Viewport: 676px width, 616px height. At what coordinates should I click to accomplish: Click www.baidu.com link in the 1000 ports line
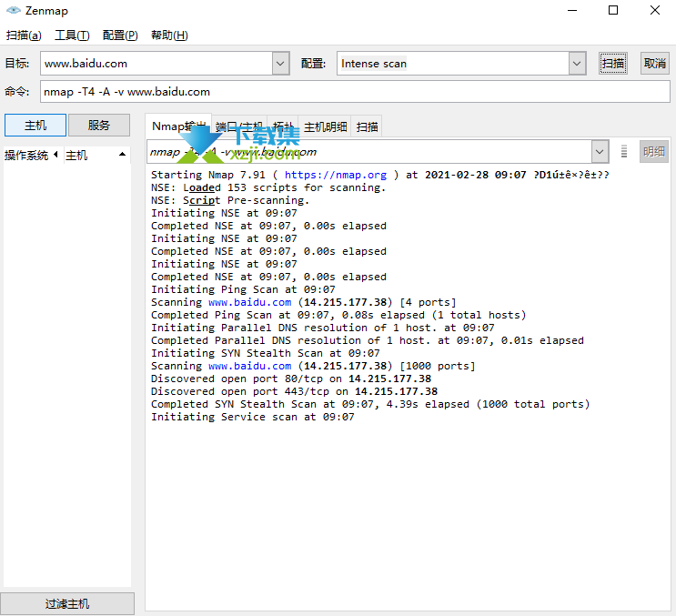(x=249, y=366)
